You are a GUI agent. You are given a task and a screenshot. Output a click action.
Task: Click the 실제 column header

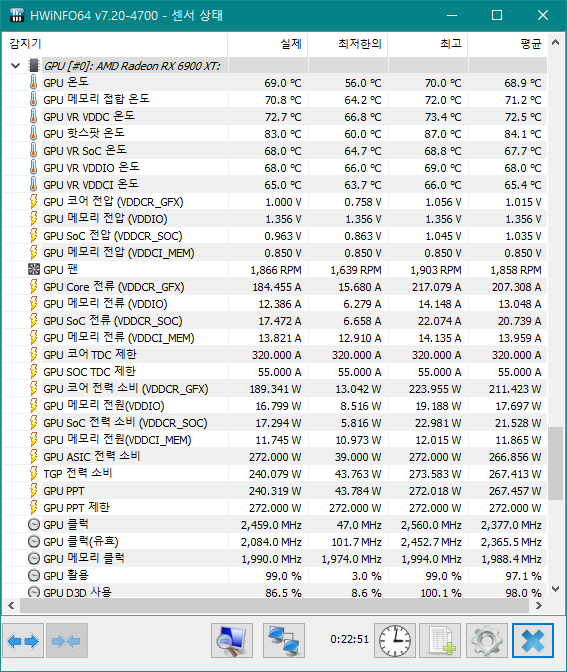tap(267, 44)
